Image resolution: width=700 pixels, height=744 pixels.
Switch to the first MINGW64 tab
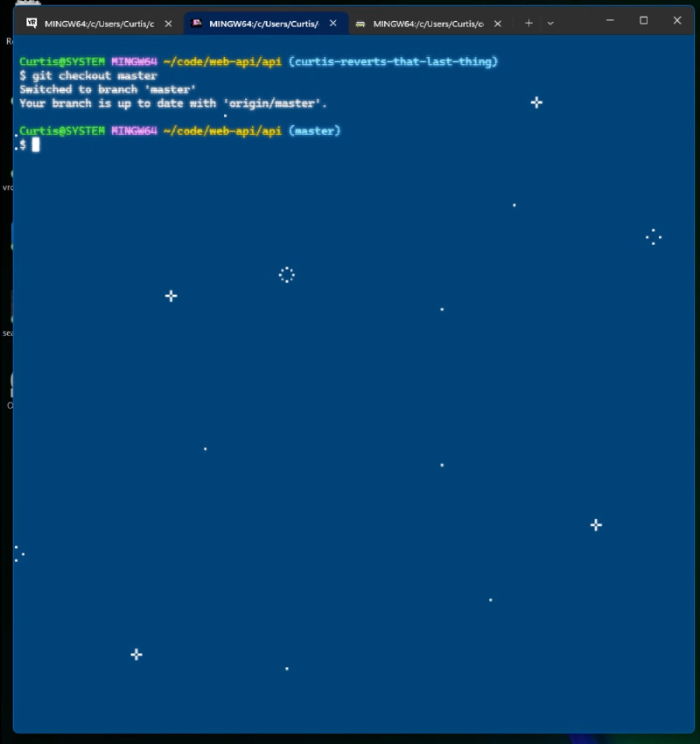98,24
